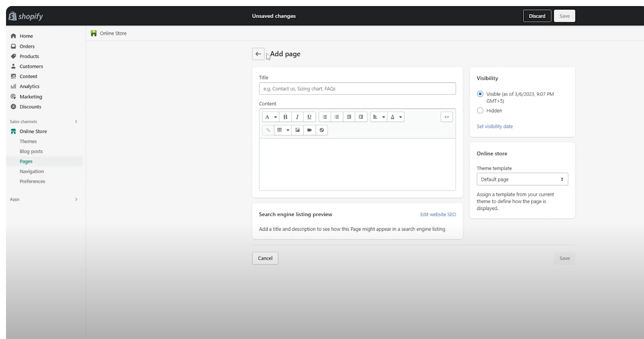Click Set visibility date link

pos(495,126)
